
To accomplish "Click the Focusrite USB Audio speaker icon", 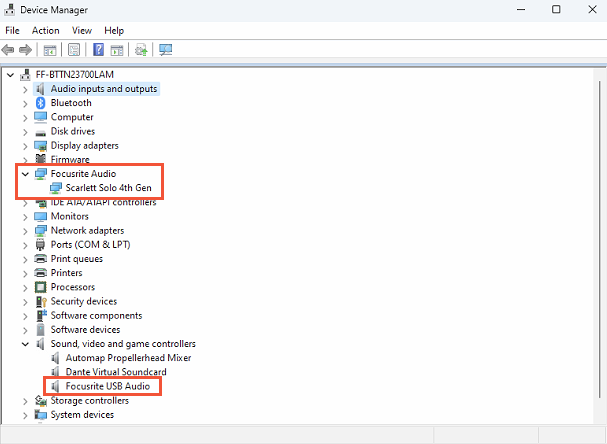I will [56, 386].
